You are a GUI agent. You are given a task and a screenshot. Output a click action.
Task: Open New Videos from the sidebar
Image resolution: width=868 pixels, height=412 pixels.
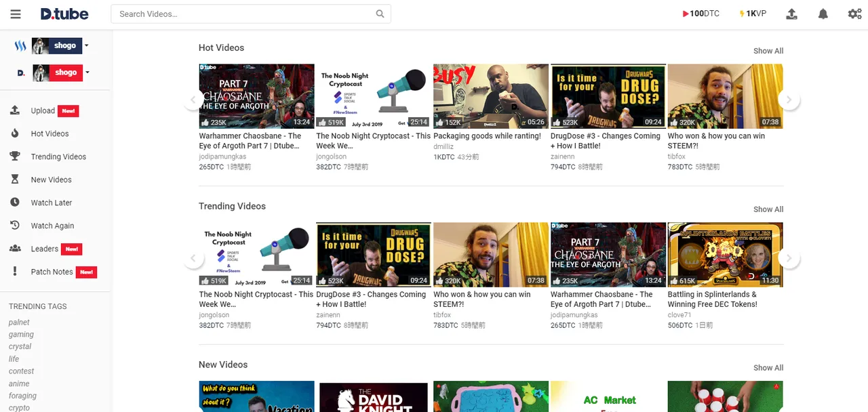pos(51,180)
